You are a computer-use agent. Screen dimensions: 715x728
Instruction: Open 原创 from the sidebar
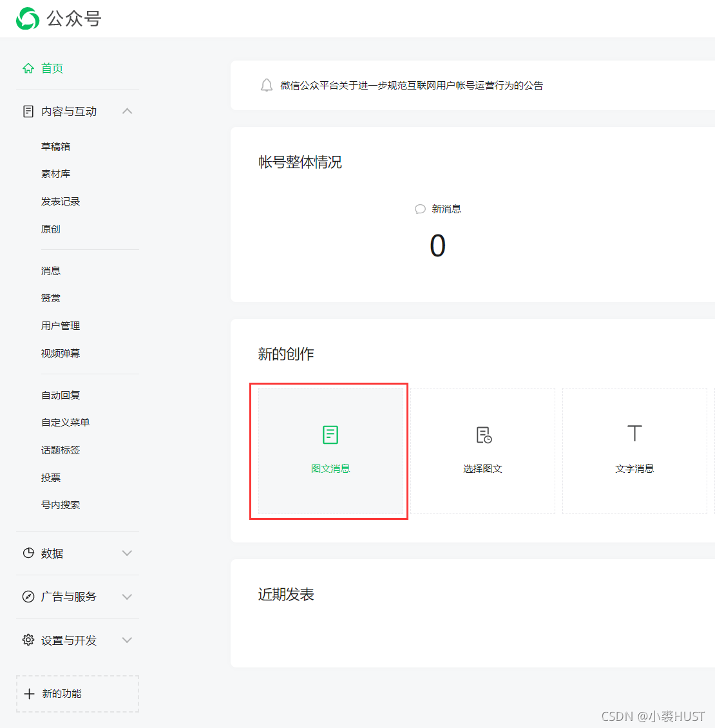tap(51, 229)
